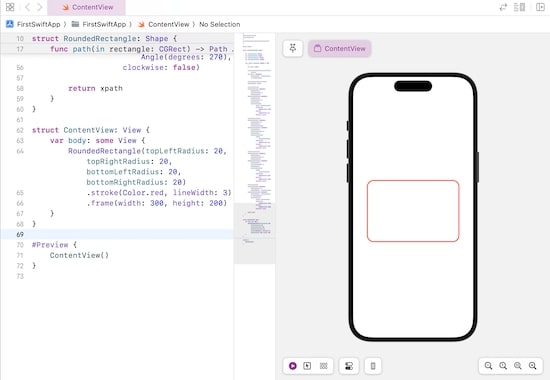The width and height of the screenshot is (550, 380).
Task: Click line number 62 in the gutter
Action: pyautogui.click(x=20, y=130)
